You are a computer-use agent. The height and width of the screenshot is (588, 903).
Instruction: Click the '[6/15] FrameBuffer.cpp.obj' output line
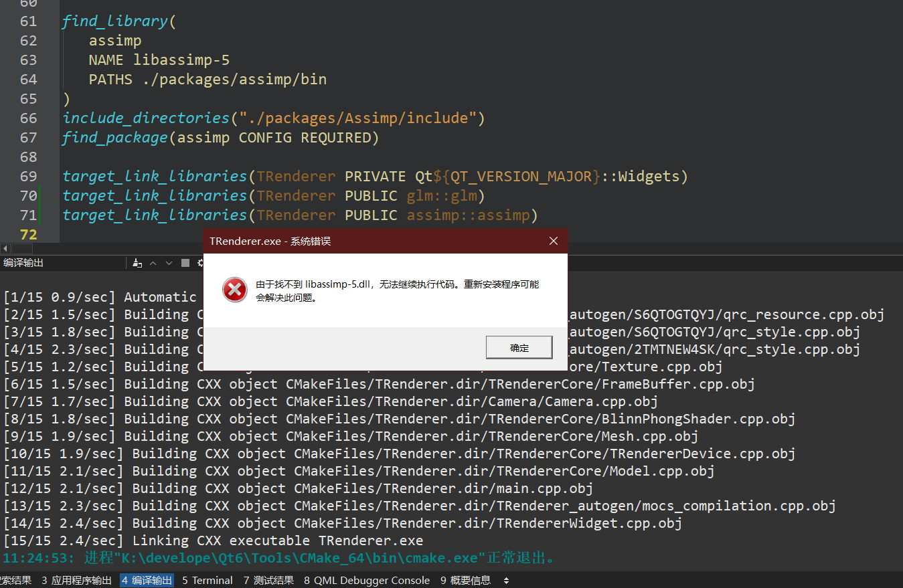379,384
